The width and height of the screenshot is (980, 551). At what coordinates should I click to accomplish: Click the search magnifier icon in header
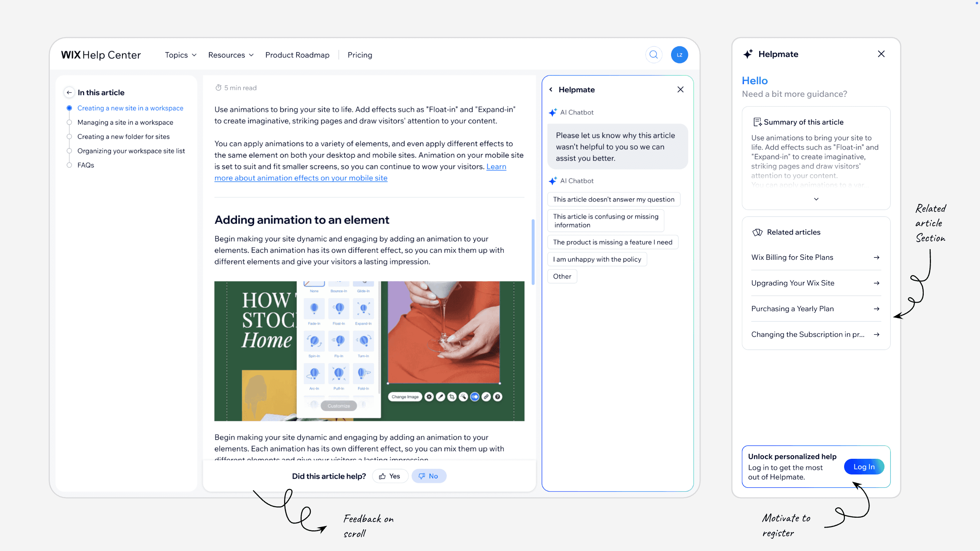point(653,55)
